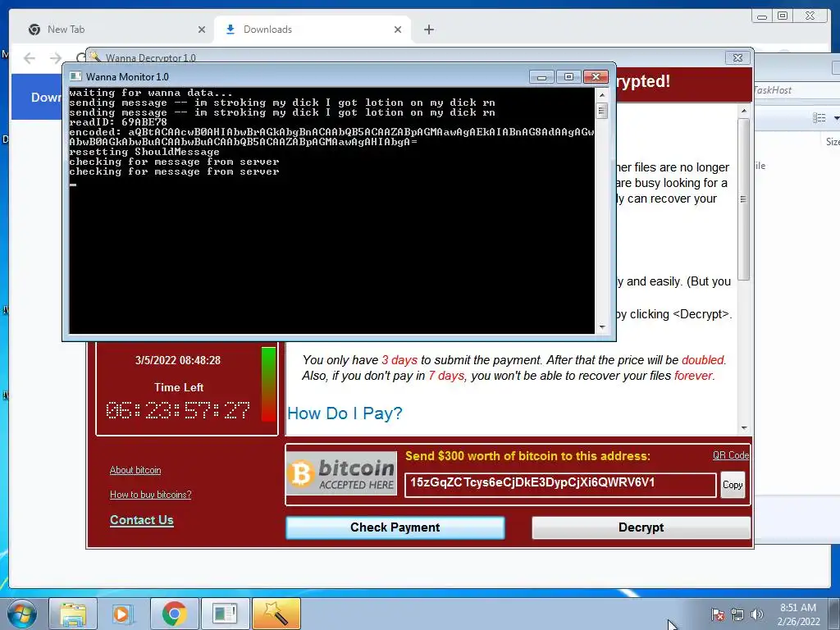Click the bitcoin accepted here logo

tap(342, 473)
